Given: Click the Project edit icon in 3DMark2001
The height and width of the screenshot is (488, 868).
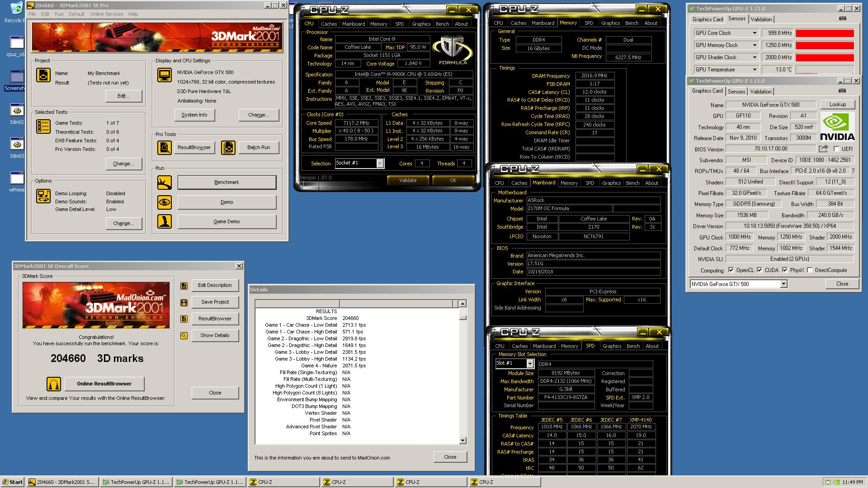Looking at the screenshot, I should coord(43,75).
